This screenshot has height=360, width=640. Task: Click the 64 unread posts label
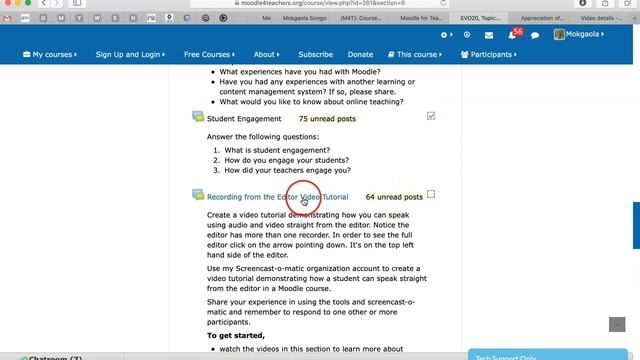tap(394, 197)
